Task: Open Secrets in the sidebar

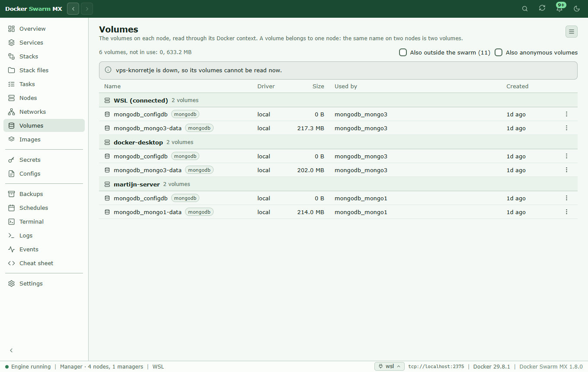Action: pos(44,160)
